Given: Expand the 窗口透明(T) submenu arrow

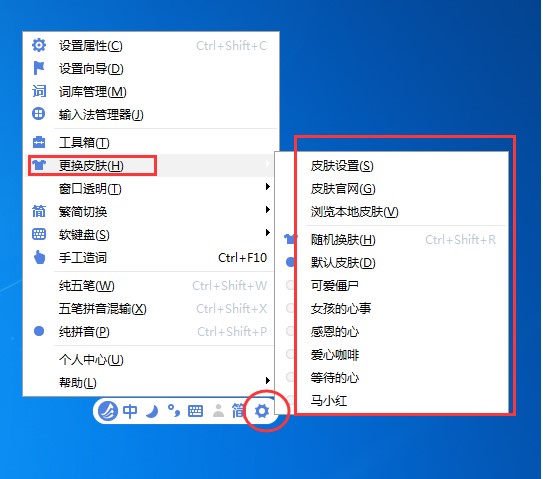Looking at the screenshot, I should pyautogui.click(x=267, y=187).
